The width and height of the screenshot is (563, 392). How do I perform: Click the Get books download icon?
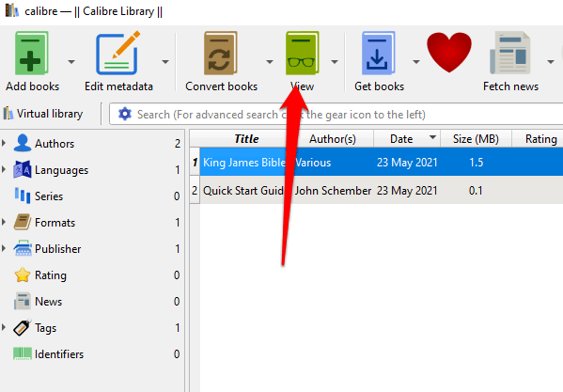379,54
